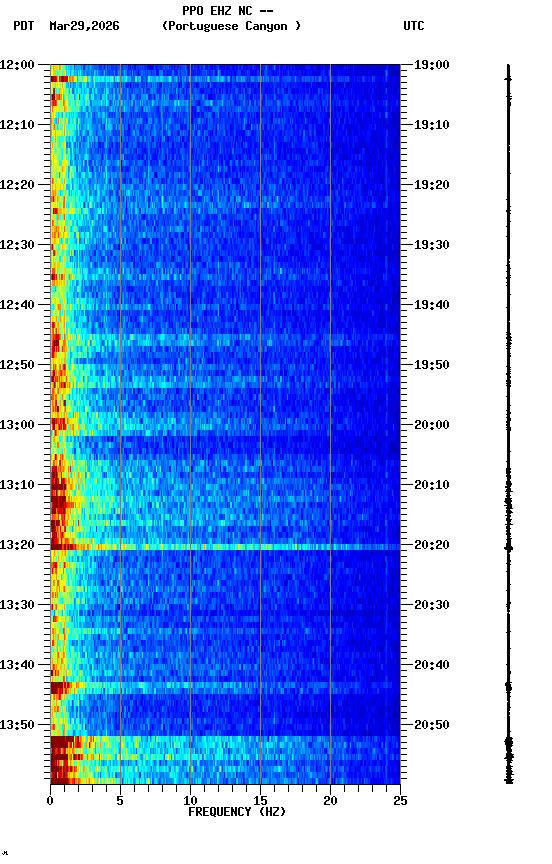
Task: Click the 20:20 UTC time label
Action: point(432,545)
